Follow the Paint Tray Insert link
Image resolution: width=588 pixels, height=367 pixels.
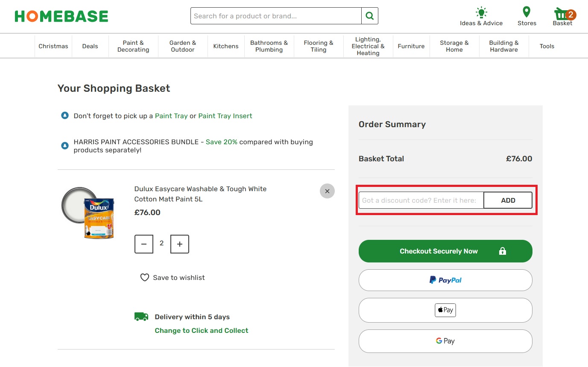point(225,116)
